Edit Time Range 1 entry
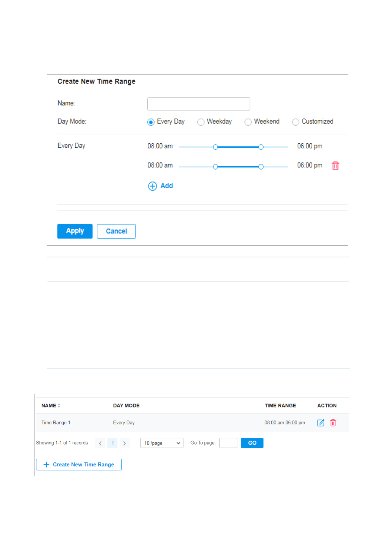The height and width of the screenshot is (550, 392). click(321, 423)
